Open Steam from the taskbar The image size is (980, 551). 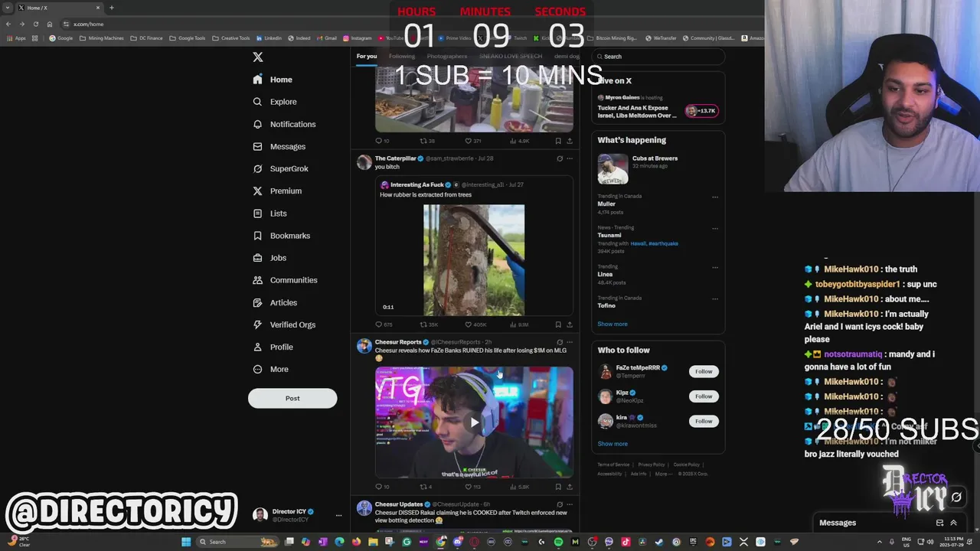point(659,542)
